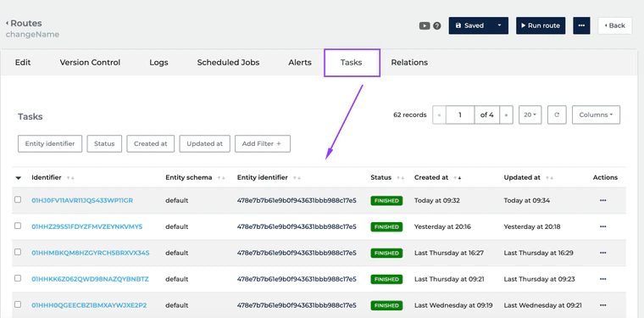The image size is (644, 318).
Task: Switch to the Edit tab
Action: (x=23, y=63)
